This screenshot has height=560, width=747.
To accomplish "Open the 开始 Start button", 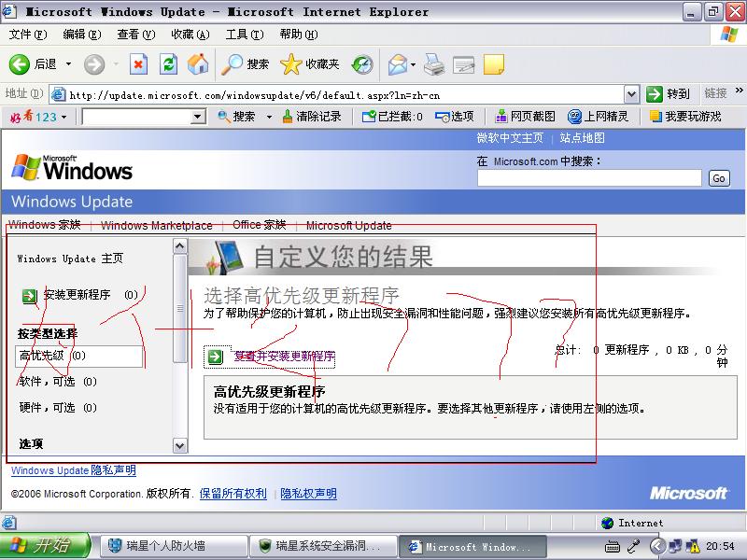I will [x=44, y=546].
